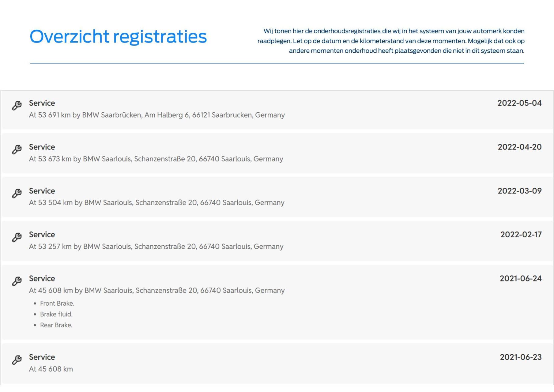Click wrench icon of 2021-06-24 service
Screen dimensions: 554x392
coord(17,281)
